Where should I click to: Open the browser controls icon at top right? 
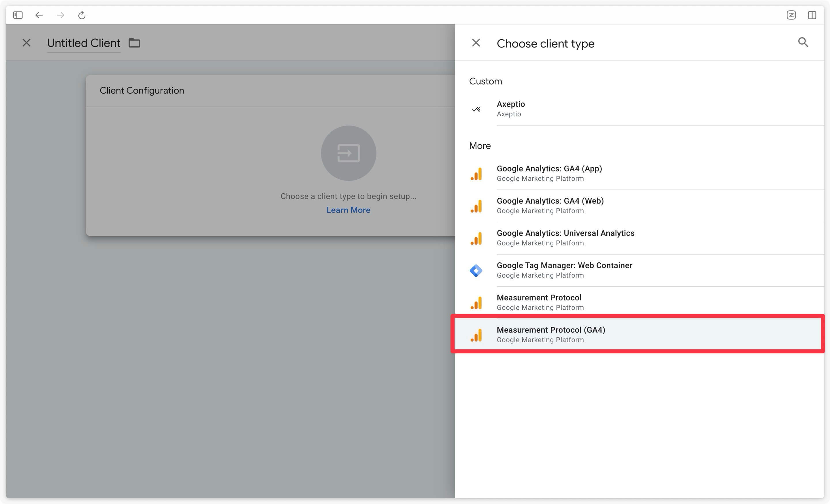[x=791, y=15]
